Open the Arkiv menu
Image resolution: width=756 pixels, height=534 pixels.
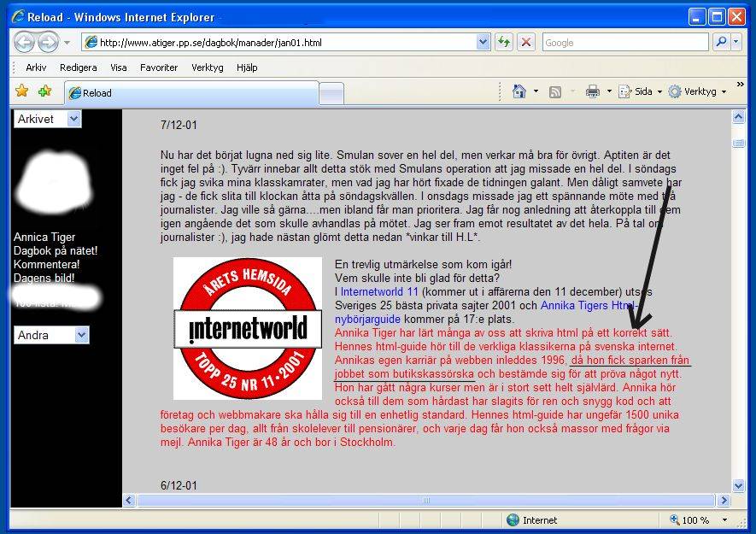pos(36,67)
